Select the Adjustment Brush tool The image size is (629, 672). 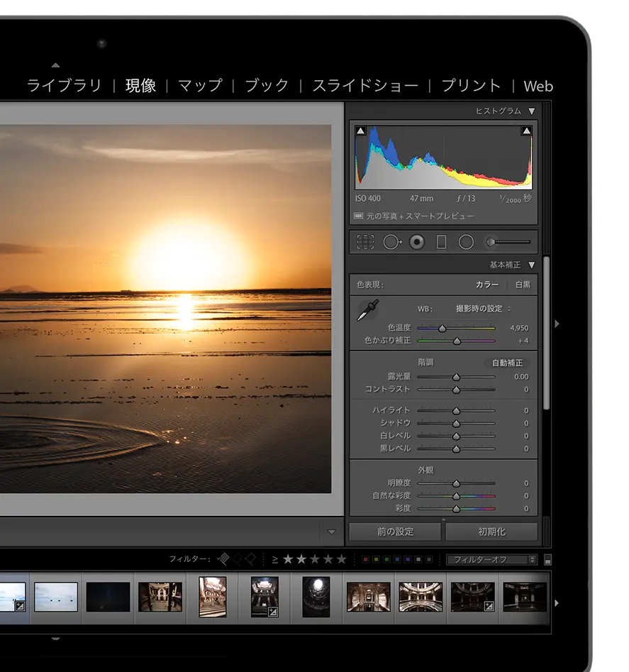(508, 242)
